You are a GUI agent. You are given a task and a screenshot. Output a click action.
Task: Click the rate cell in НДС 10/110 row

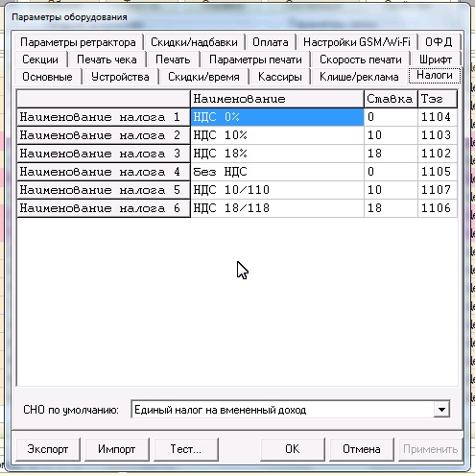(x=391, y=190)
